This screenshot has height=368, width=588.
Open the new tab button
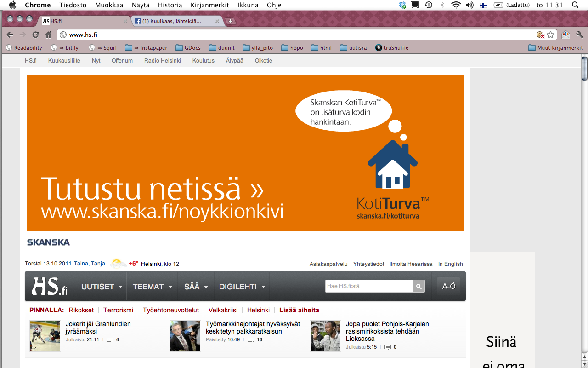pos(231,21)
